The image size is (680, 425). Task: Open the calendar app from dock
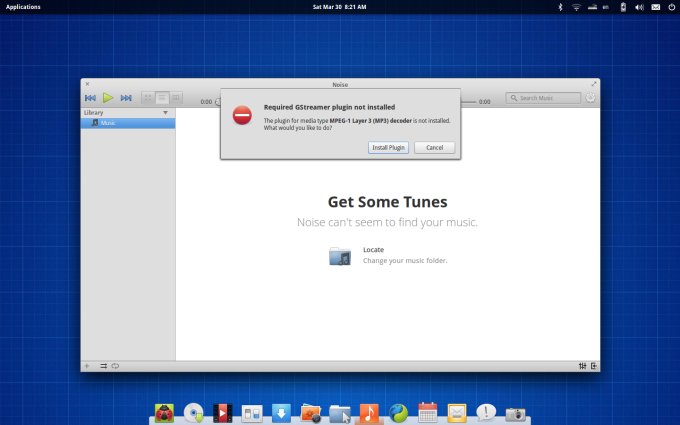[428, 412]
